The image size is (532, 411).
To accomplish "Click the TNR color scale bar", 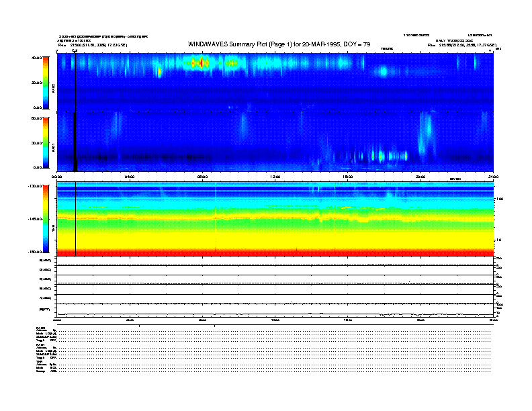I will coord(46,219).
